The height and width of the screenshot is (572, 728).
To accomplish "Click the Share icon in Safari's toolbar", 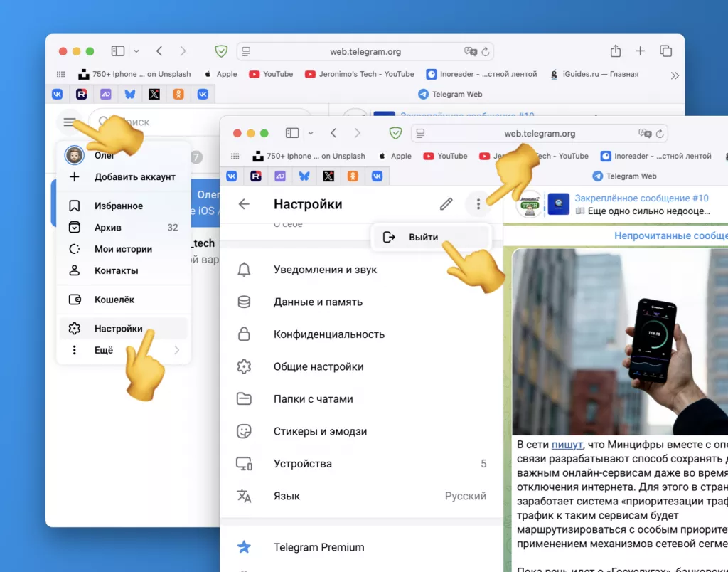I will click(x=615, y=51).
